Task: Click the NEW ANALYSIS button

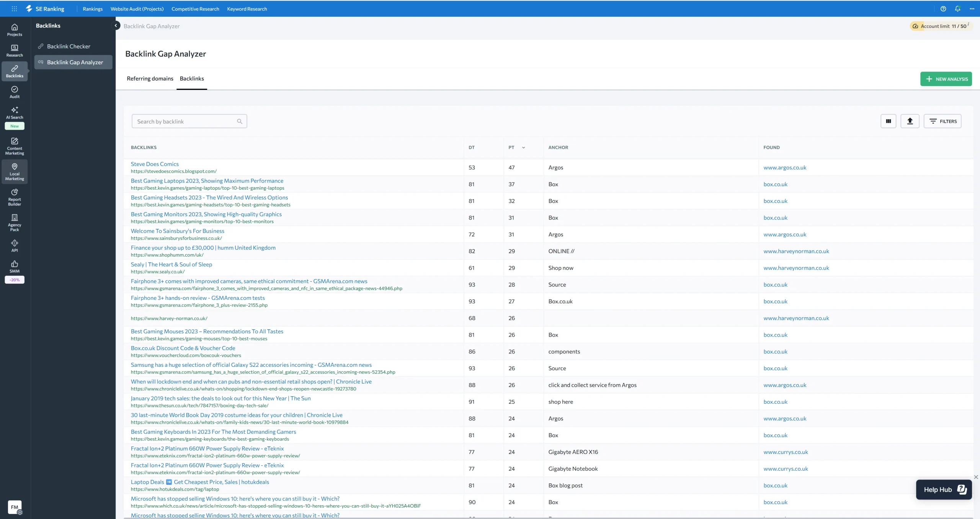Action: coord(946,79)
